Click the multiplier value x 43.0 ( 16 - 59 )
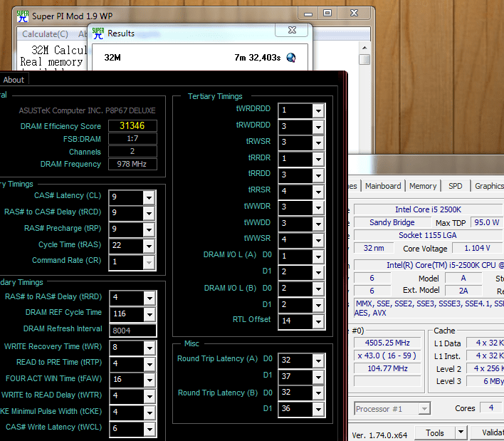504x441 pixels. click(387, 356)
